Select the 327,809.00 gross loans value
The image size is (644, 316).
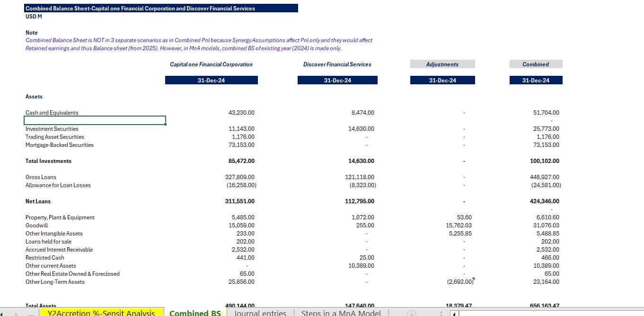240,177
